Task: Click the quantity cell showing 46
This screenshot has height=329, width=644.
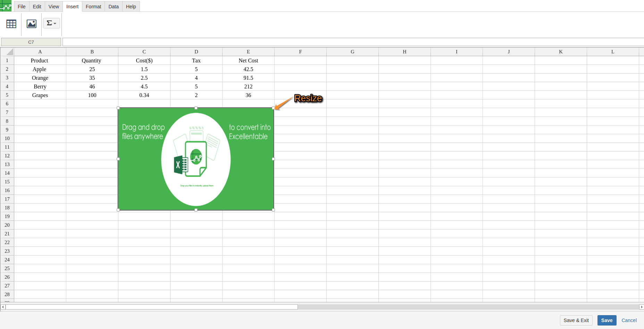Action: pyautogui.click(x=92, y=86)
